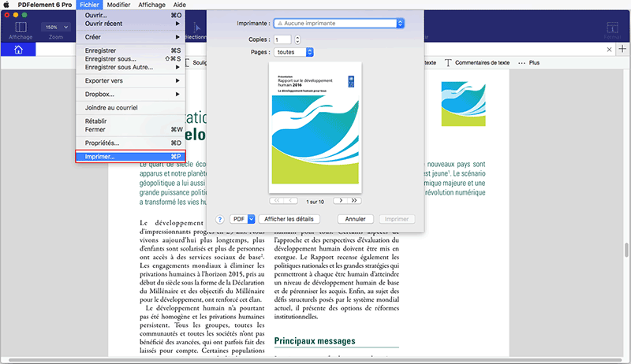Screen dimensions: 631x364
Task: Select Enregistrer in the Fichier menu
Action: pos(130,50)
